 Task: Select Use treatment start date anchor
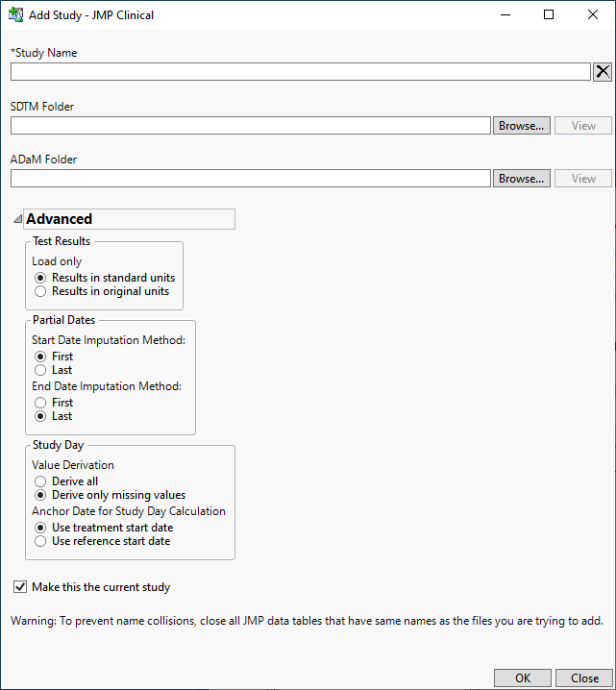point(40,528)
